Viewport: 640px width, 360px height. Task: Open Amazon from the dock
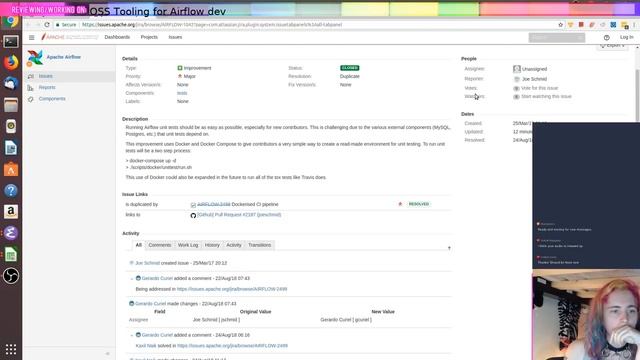pos(11,211)
